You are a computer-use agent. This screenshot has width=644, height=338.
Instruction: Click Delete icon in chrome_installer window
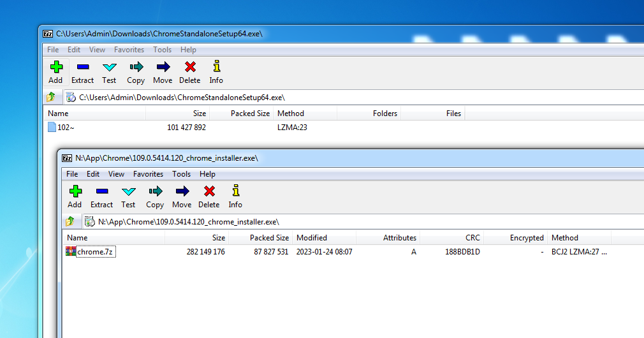click(x=209, y=191)
